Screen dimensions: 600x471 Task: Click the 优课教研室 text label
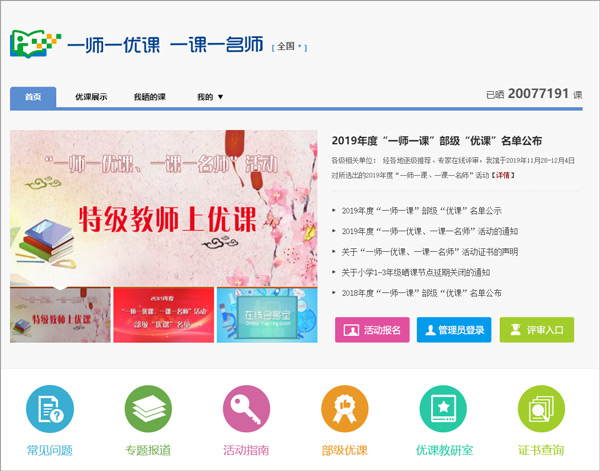pyautogui.click(x=444, y=450)
